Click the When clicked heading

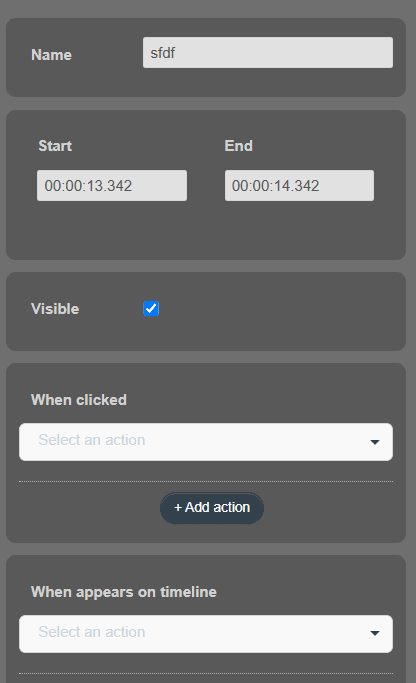pos(79,400)
